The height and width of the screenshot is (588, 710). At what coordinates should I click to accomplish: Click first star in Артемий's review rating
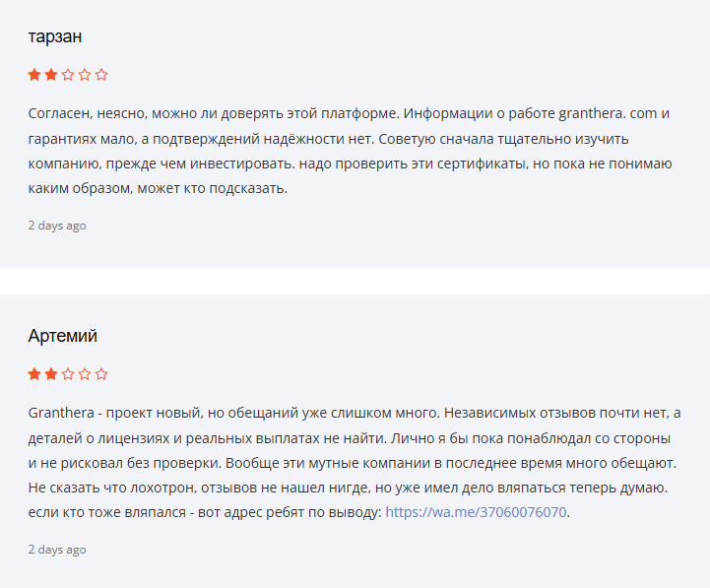click(x=34, y=374)
